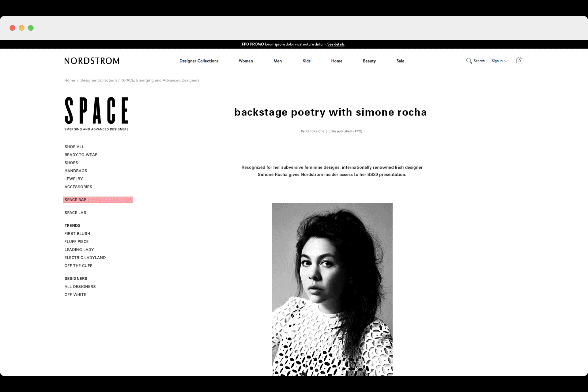The width and height of the screenshot is (588, 392).
Task: Click the article title backstage poetry
Action: point(330,112)
